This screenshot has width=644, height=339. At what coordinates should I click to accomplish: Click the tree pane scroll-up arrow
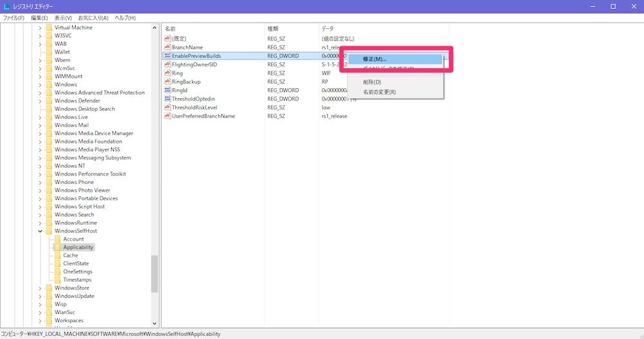155,28
